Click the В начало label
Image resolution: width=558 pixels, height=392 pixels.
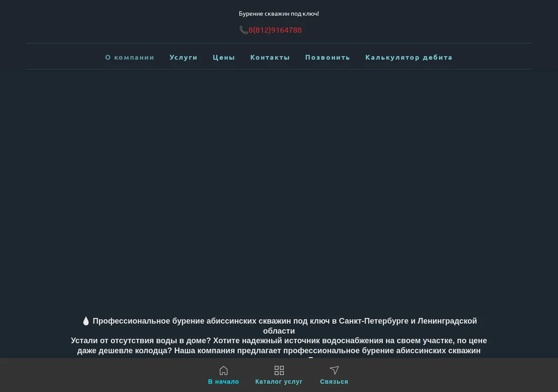click(224, 382)
